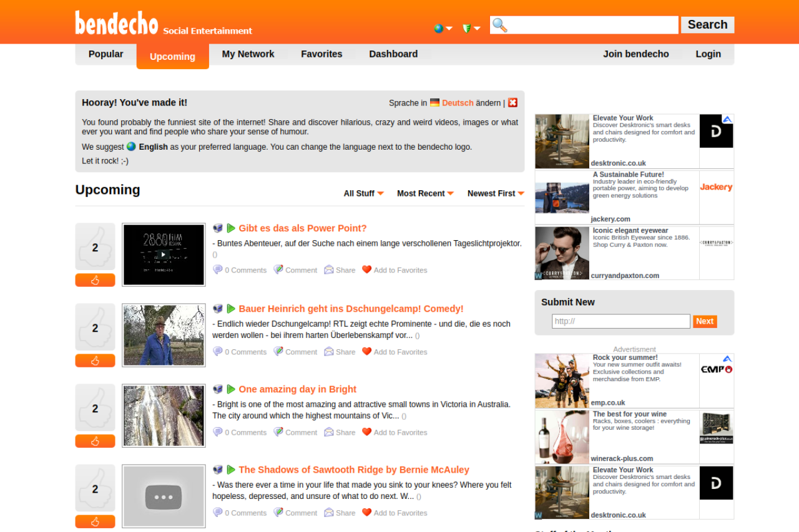
Task: Switch to the Popular tab
Action: pyautogui.click(x=106, y=54)
